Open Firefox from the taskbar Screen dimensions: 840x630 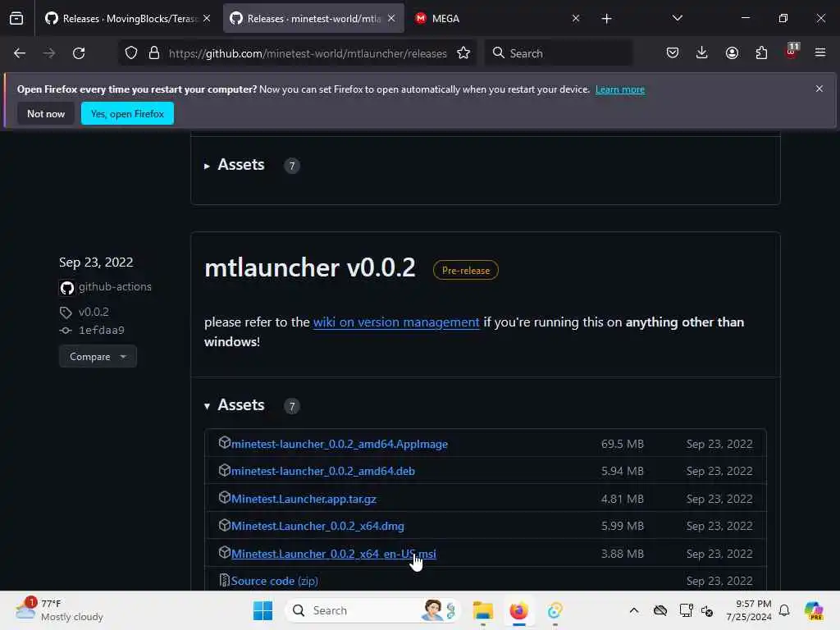(x=518, y=610)
